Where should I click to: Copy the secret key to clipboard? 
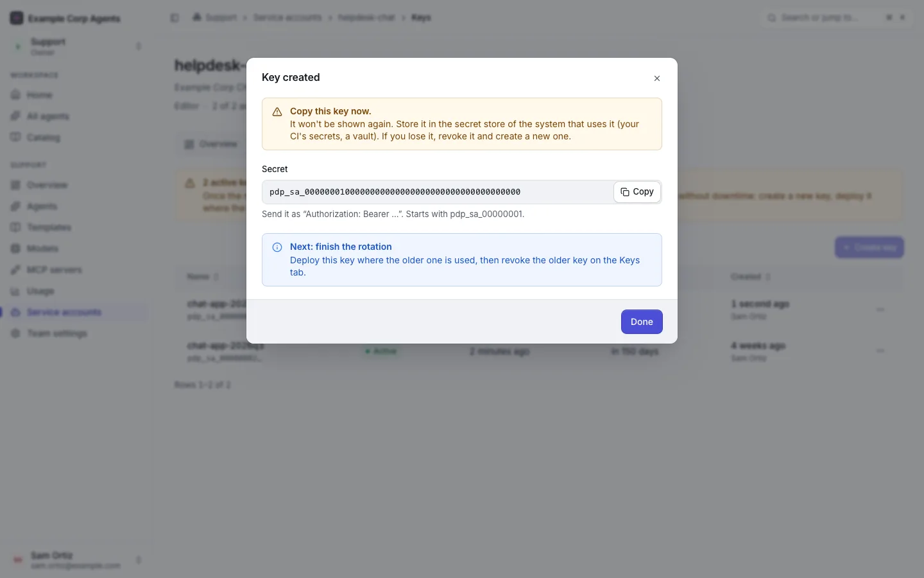(x=637, y=192)
